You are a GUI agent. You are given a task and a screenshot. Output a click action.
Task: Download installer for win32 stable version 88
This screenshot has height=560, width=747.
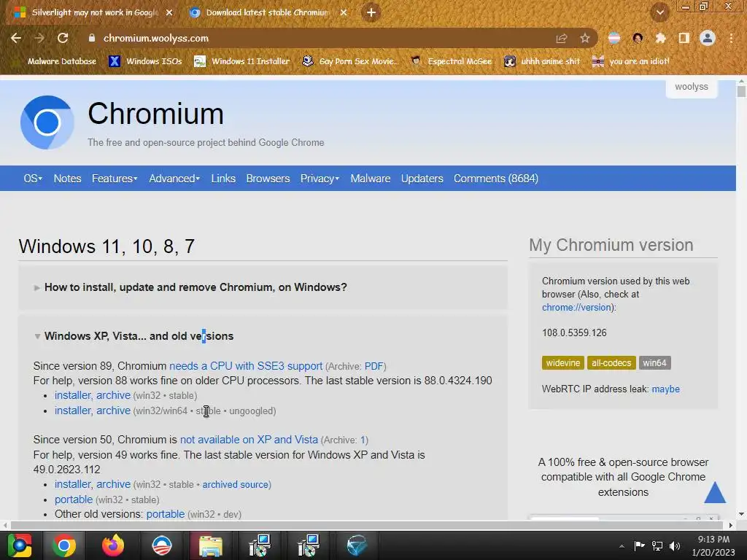[73, 395]
